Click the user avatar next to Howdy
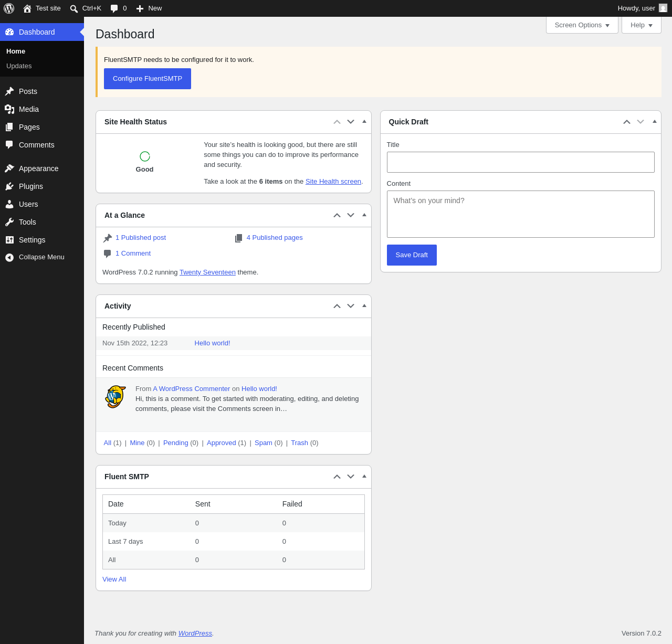The height and width of the screenshot is (644, 672). (x=663, y=8)
